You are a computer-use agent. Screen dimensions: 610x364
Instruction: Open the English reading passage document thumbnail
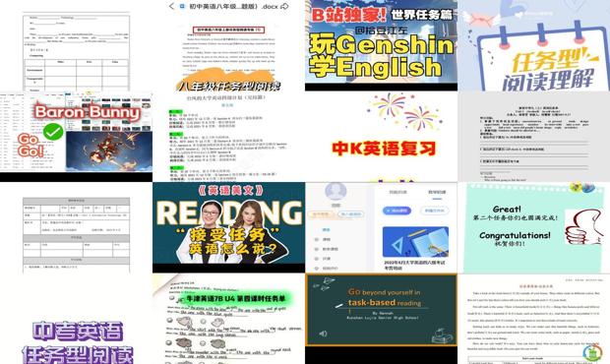(x=533, y=319)
